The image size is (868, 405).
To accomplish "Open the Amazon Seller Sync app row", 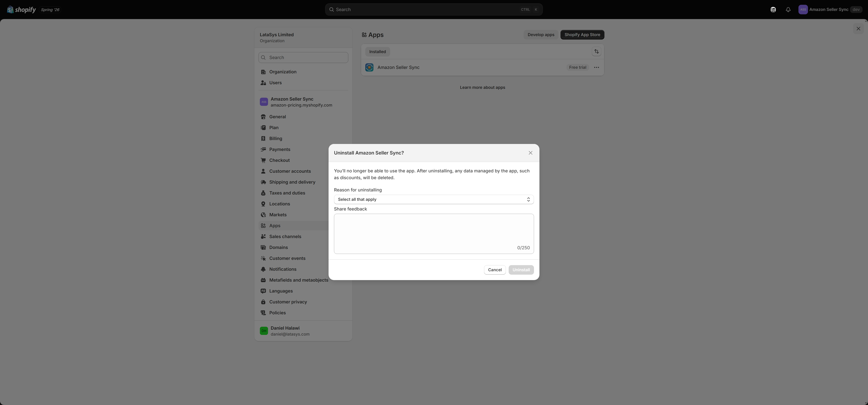I will tap(482, 67).
